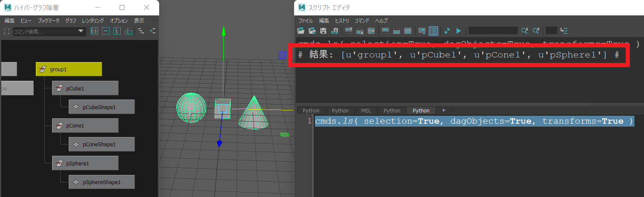644x197 pixels.
Task: Click the cube at the manipulator center
Action: coord(222,108)
